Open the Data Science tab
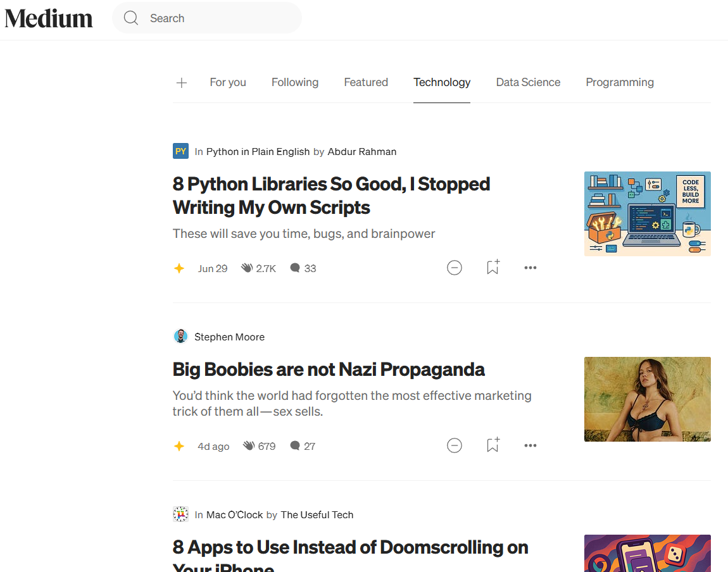The width and height of the screenshot is (728, 572). tap(528, 82)
